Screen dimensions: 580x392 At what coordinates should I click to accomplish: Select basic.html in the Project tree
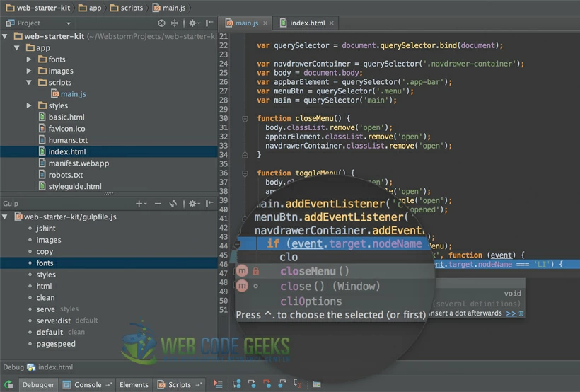(62, 117)
